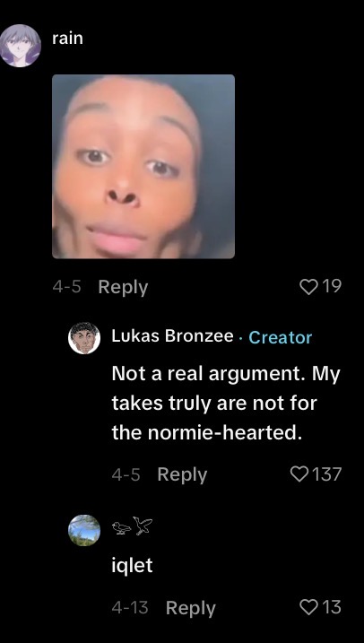364x643 pixels.
Task: Reply to the 'iqlet' comment
Action: (191, 608)
